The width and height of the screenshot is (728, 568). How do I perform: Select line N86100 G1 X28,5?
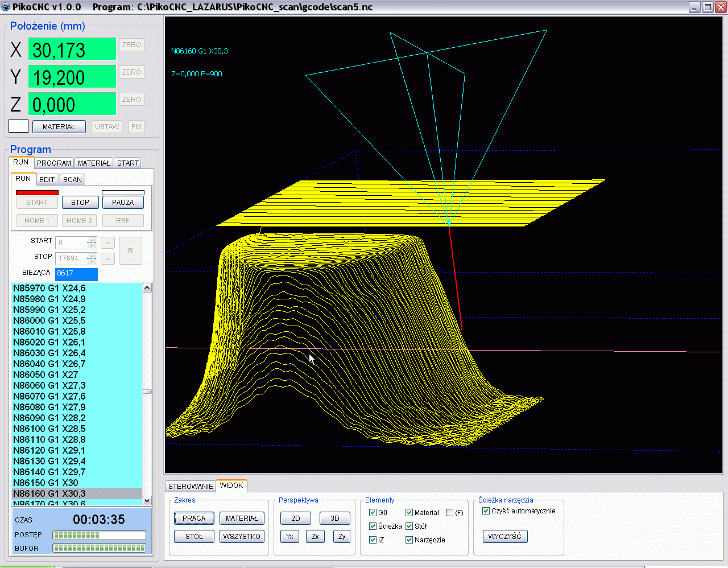[77, 429]
